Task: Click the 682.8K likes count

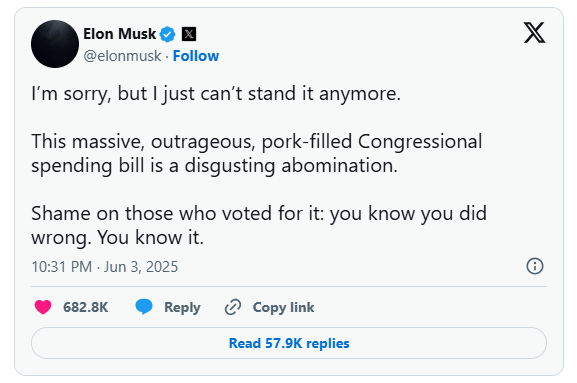Action: pos(86,307)
